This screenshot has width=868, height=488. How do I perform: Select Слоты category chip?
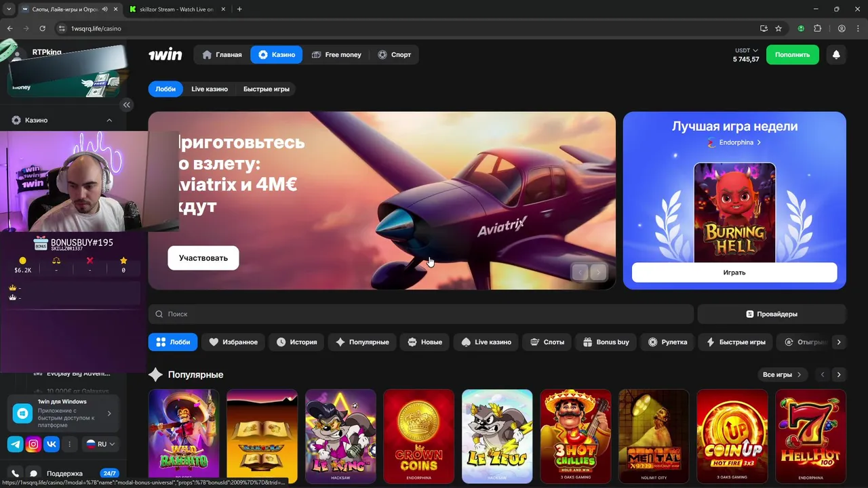pos(547,342)
